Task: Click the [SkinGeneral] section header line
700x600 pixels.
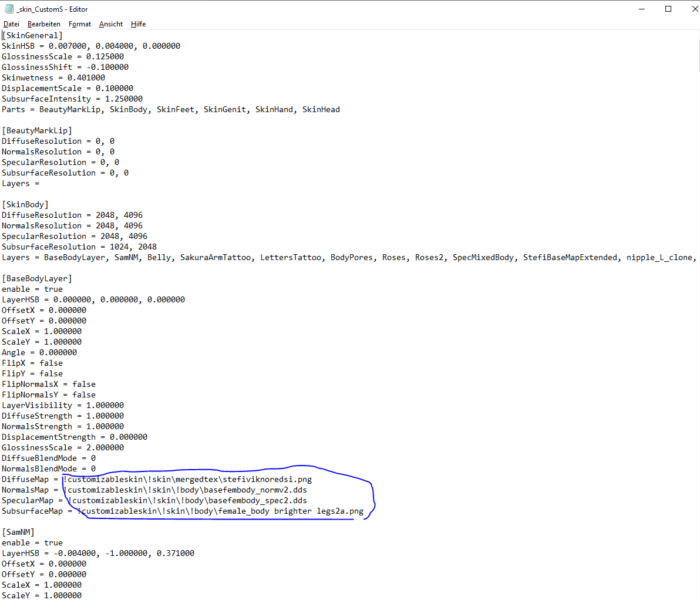Action: pos(32,35)
